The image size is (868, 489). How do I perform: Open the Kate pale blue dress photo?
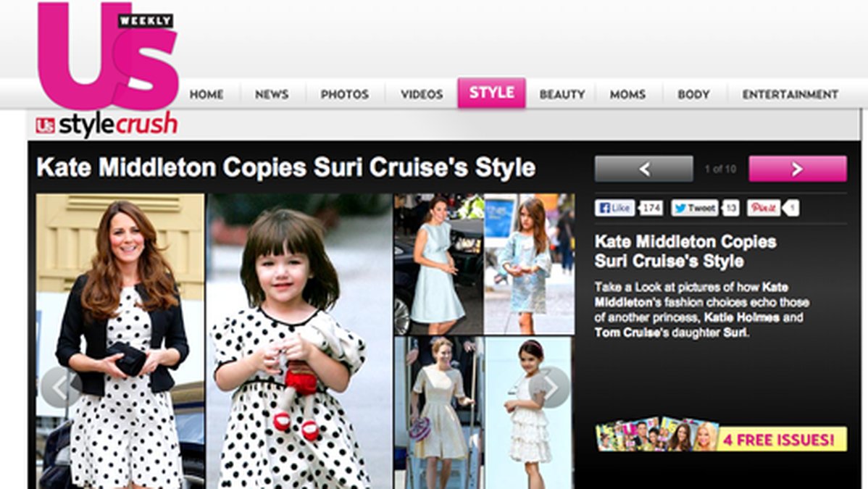pos(439,264)
